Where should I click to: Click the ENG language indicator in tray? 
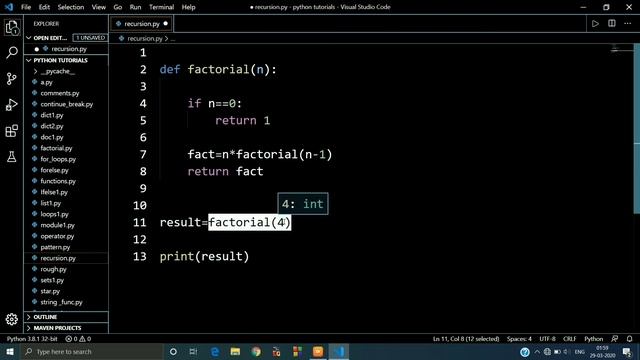tap(580, 351)
